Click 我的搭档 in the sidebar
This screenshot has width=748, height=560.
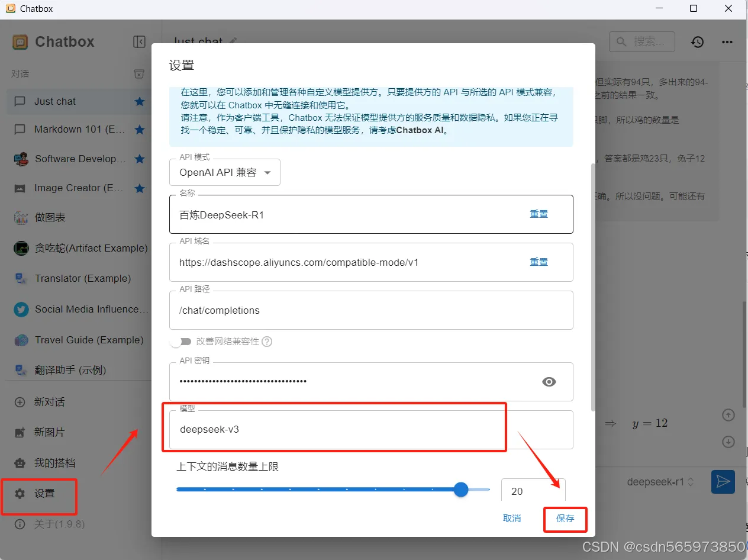tap(54, 463)
